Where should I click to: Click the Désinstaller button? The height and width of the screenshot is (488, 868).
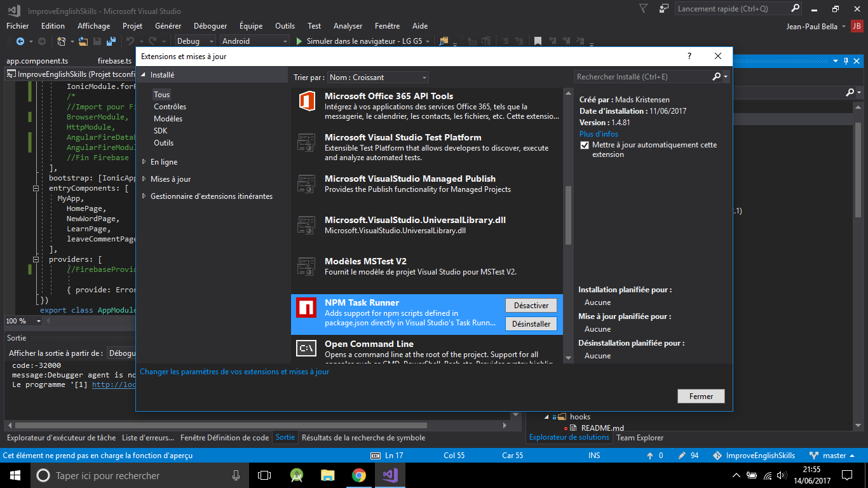tap(531, 324)
